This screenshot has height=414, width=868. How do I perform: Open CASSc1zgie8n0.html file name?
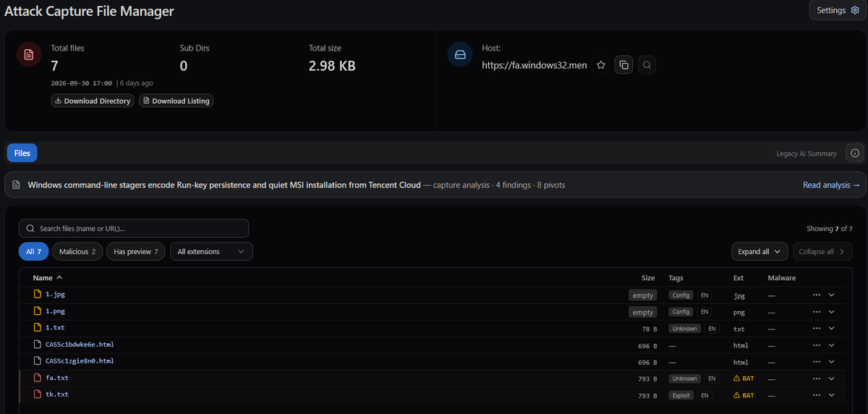(x=80, y=360)
